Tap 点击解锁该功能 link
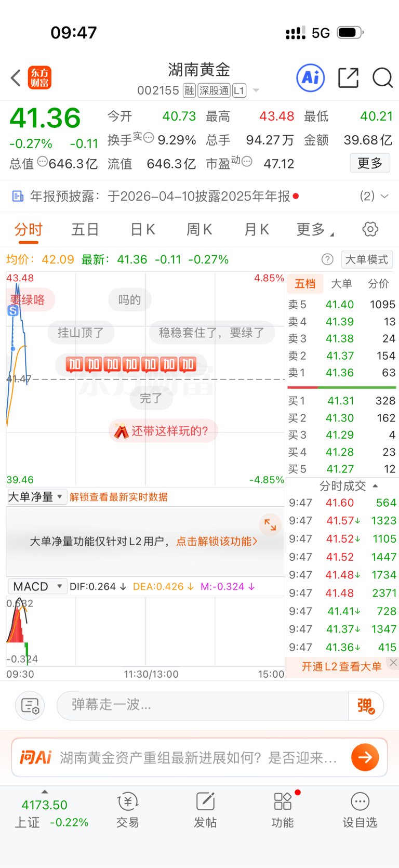 [217, 541]
